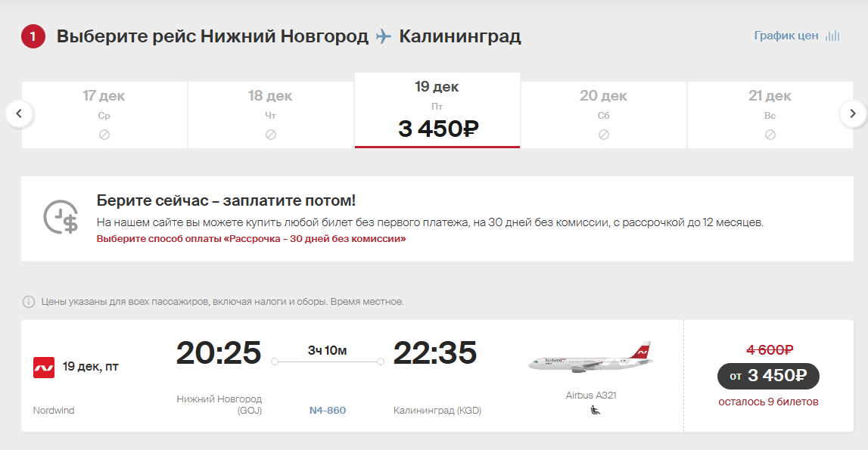Viewport: 868px width, 450px height.
Task: Click the 20:25 departure time
Action: [219, 352]
